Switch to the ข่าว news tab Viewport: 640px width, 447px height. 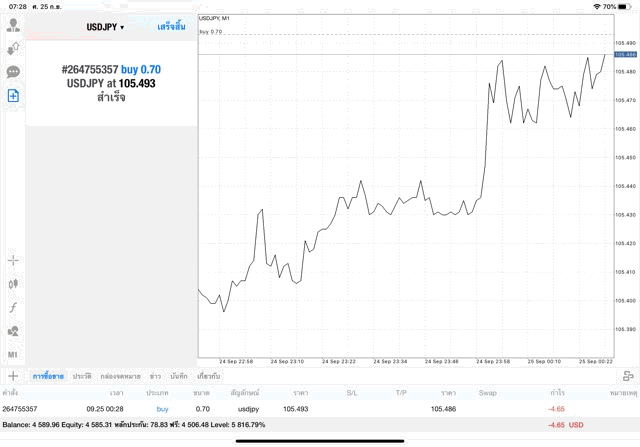click(x=155, y=376)
